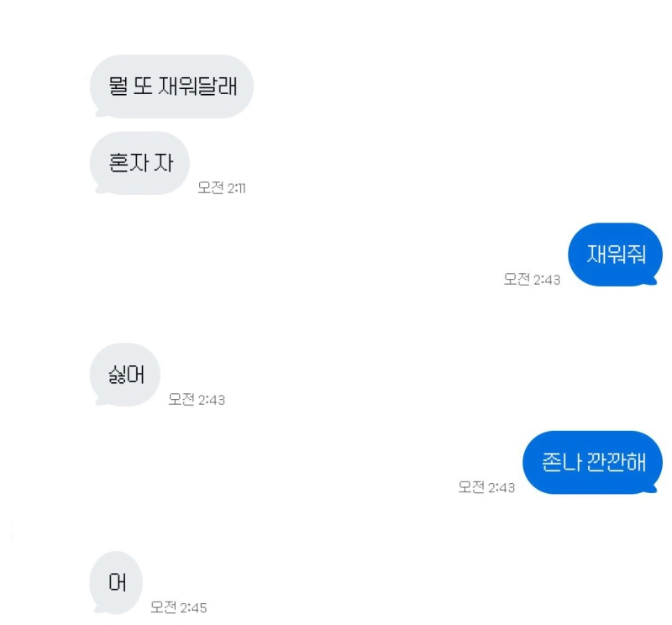Viewport: 672px width, 625px height.
Task: Click the blue '존나 깐깐해' message bubble
Action: click(x=592, y=462)
